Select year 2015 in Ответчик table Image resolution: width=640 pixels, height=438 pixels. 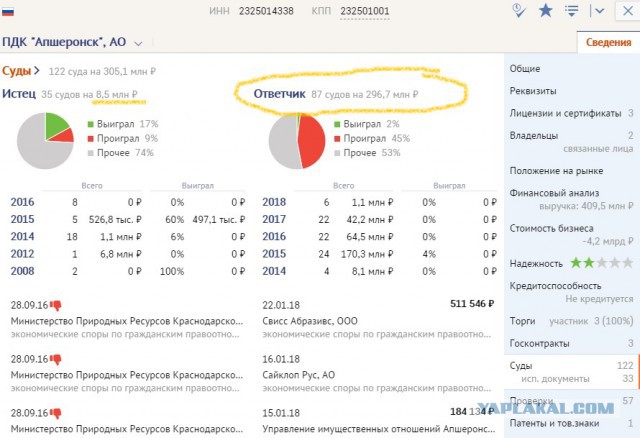[274, 254]
